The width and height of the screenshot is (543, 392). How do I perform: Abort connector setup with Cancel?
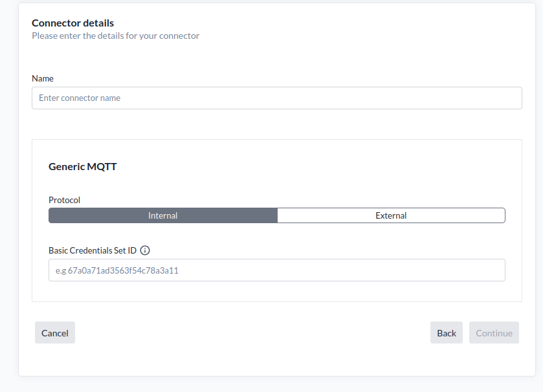pyautogui.click(x=55, y=333)
